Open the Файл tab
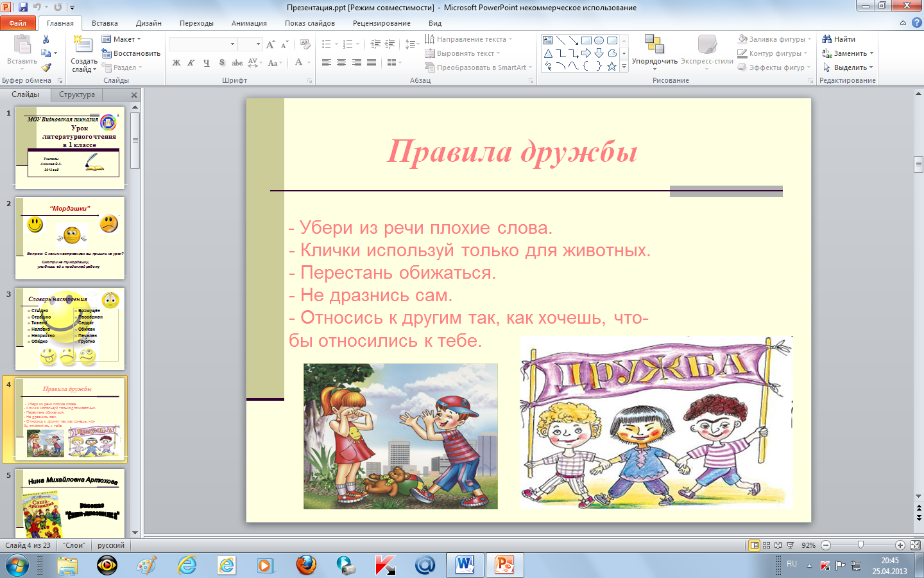The image size is (924, 578). (18, 23)
